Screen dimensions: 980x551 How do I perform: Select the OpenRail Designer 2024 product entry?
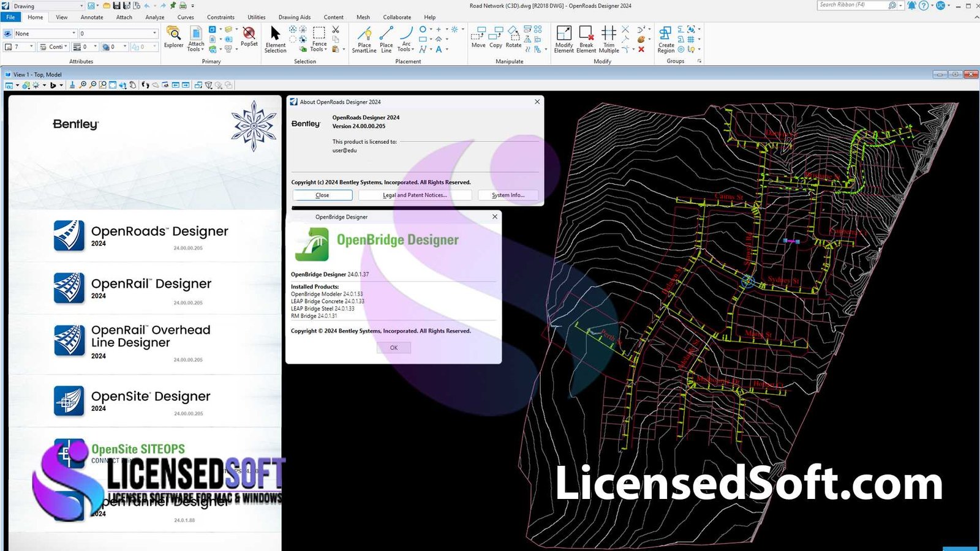145,289
